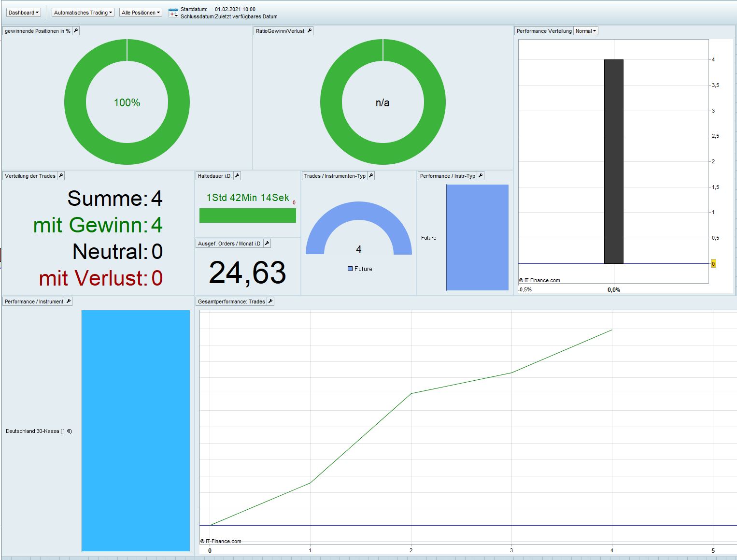
Task: Click the Trades / Instrumenten-Typ panel label
Action: [335, 176]
